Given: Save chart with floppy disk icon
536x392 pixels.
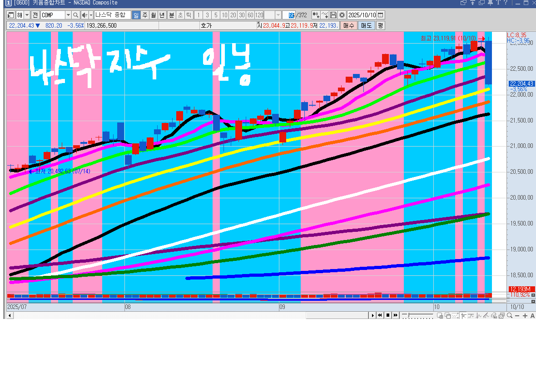Looking at the screenshot, I should [x=333, y=15].
